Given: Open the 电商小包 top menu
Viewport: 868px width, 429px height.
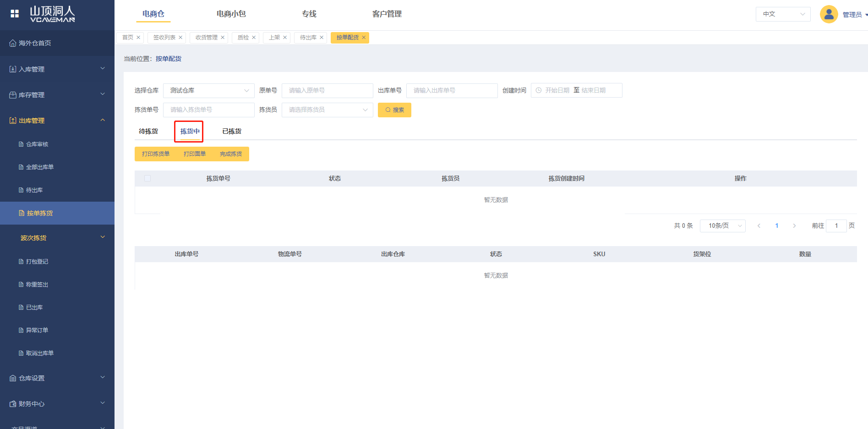Looking at the screenshot, I should (x=231, y=14).
